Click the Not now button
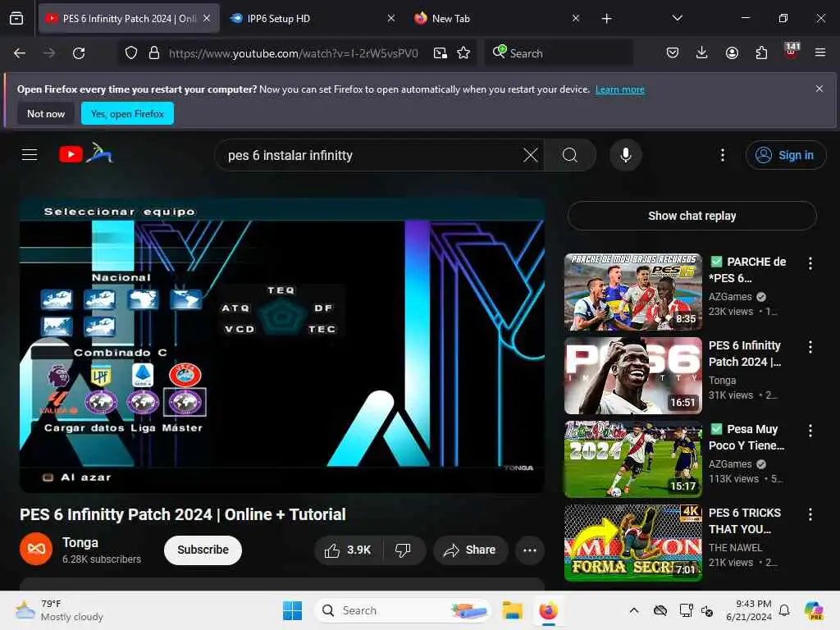840x630 pixels. (46, 113)
